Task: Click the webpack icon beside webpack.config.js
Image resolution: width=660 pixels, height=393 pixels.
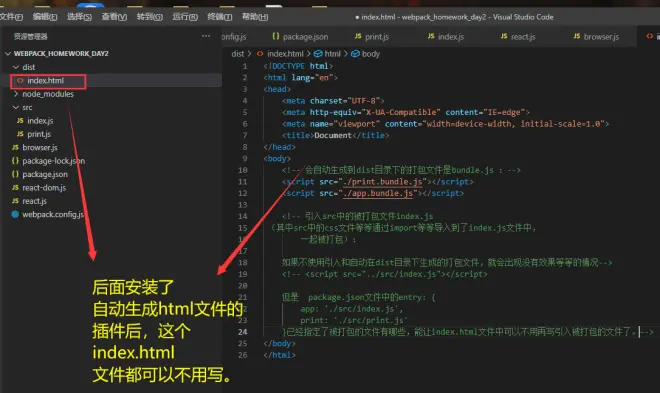Action: coord(15,214)
